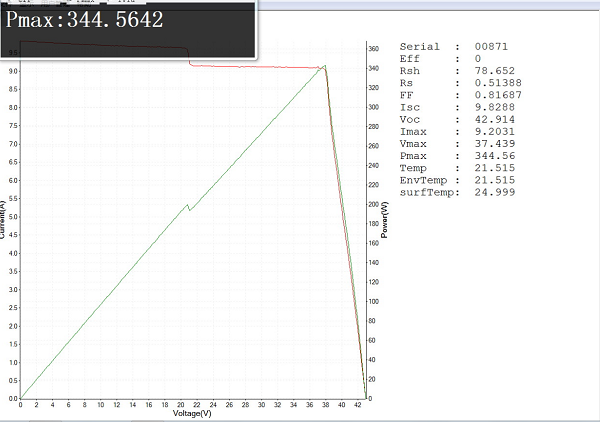Click the Isc value 9.8288
The image size is (600, 426).
click(x=495, y=107)
